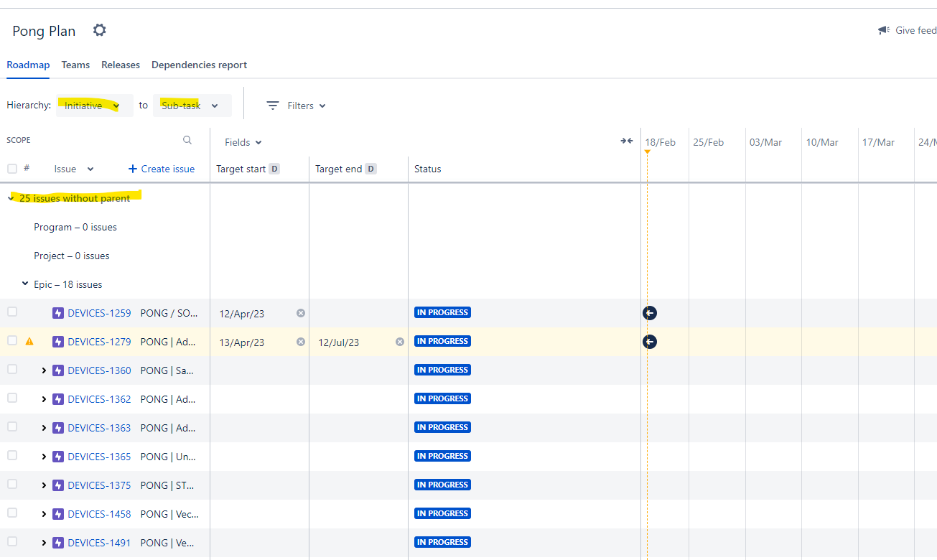The width and height of the screenshot is (937, 560).
Task: Switch to the Teams tab
Action: (x=75, y=65)
